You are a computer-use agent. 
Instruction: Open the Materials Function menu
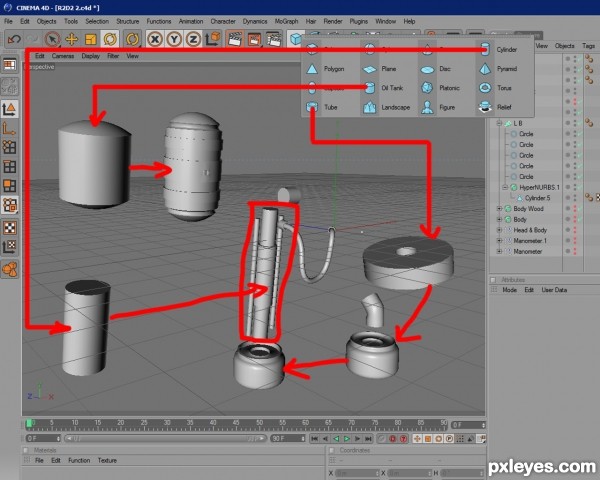79,460
